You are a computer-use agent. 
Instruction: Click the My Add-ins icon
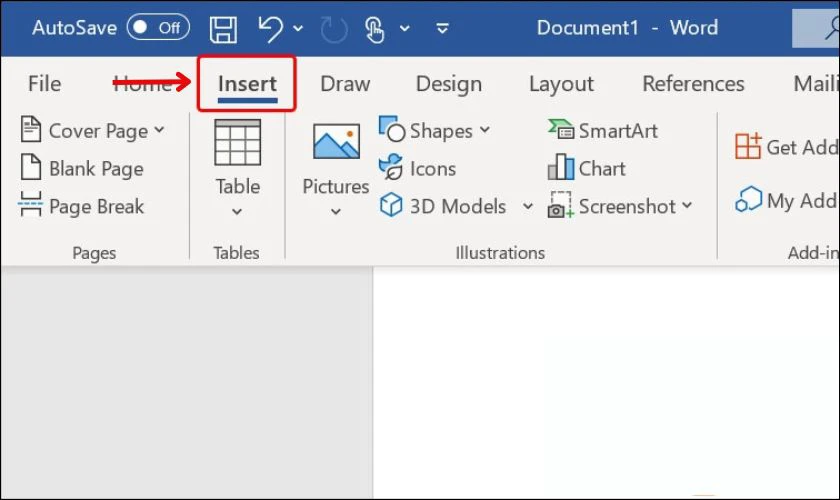click(x=748, y=199)
